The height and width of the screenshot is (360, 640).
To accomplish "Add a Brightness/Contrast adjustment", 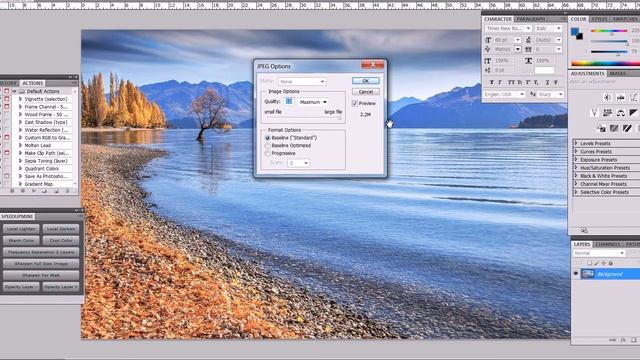I will tap(607, 98).
